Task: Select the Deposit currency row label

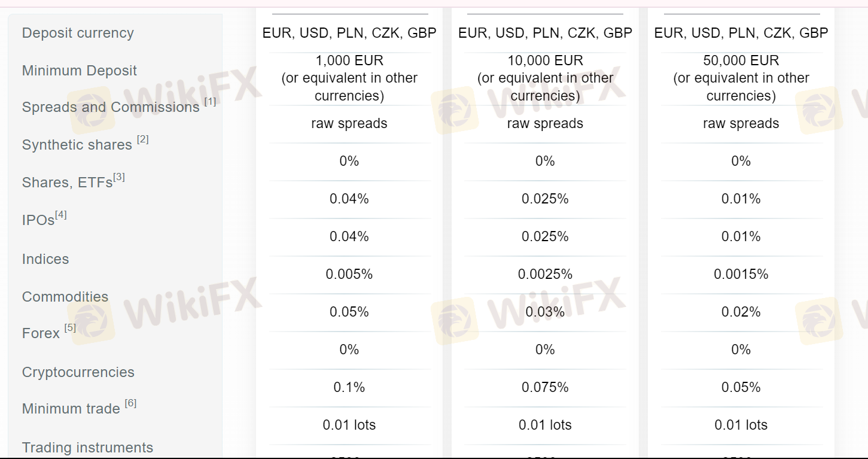Action: point(78,33)
